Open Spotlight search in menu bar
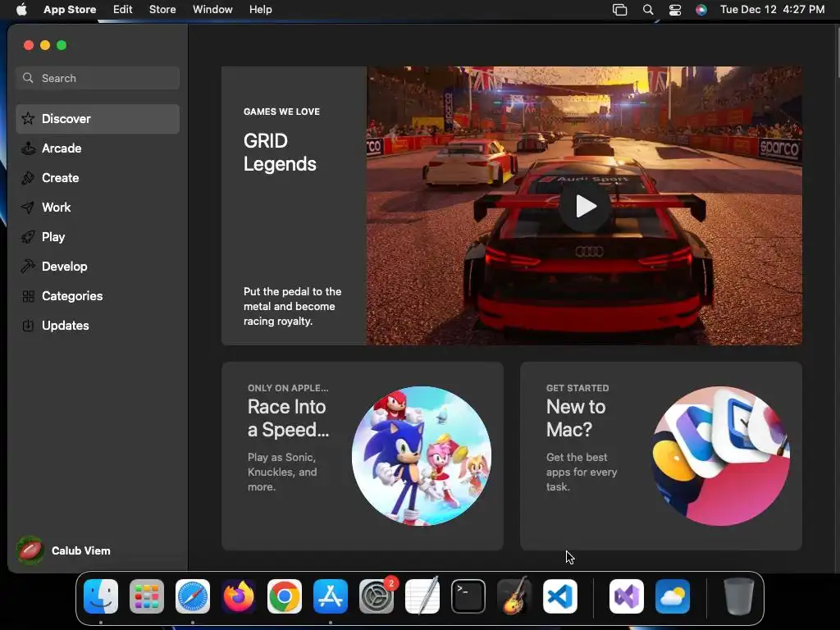The height and width of the screenshot is (630, 840). click(648, 10)
